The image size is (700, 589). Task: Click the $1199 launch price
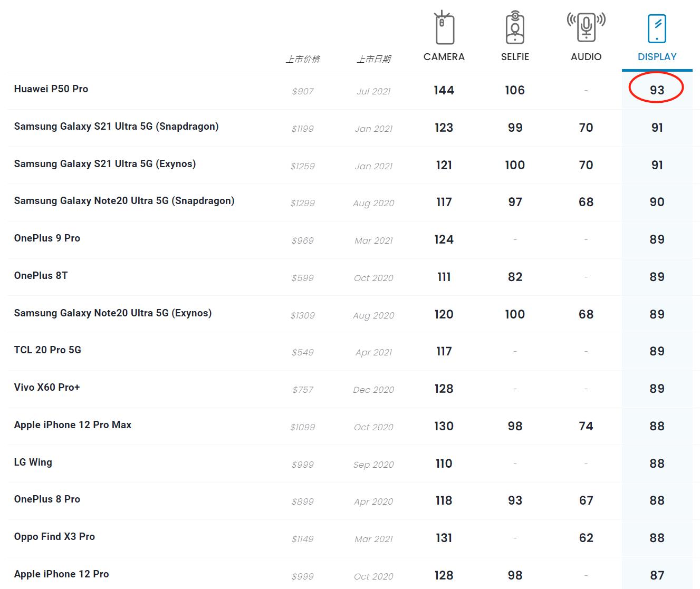[303, 129]
